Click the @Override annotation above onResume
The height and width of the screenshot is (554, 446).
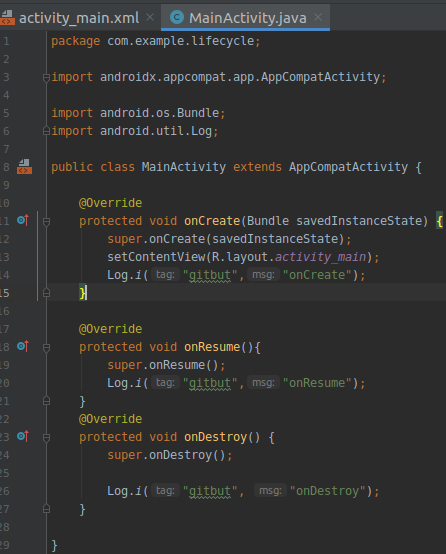[x=110, y=329]
